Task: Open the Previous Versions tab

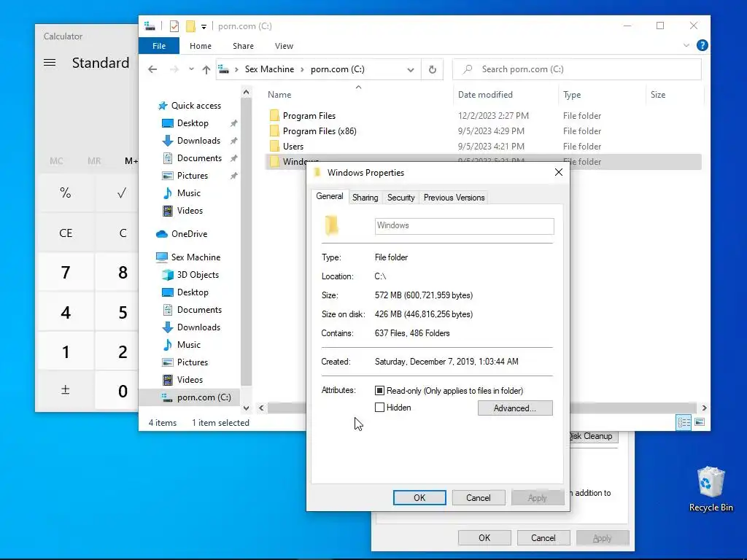Action: click(454, 198)
